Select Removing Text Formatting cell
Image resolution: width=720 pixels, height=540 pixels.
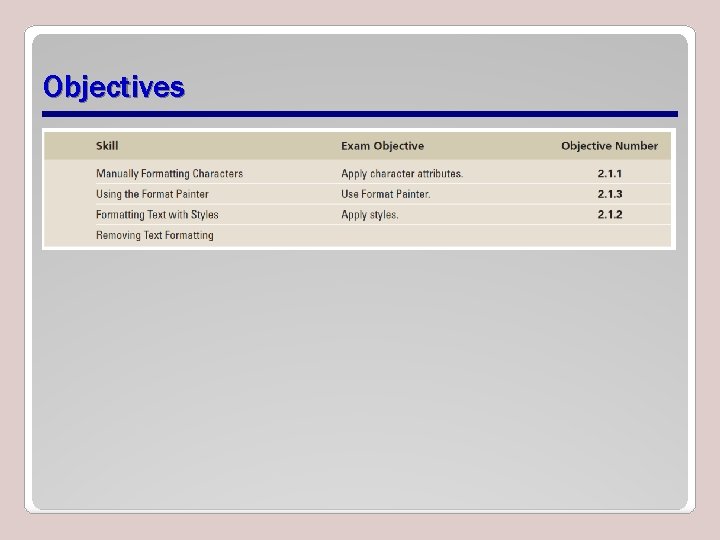(x=155, y=235)
